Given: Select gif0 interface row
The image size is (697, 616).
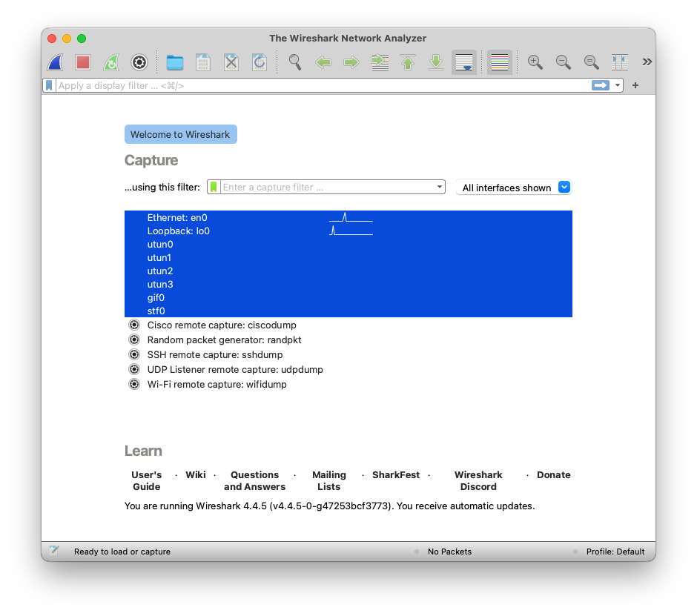Looking at the screenshot, I should 348,297.
